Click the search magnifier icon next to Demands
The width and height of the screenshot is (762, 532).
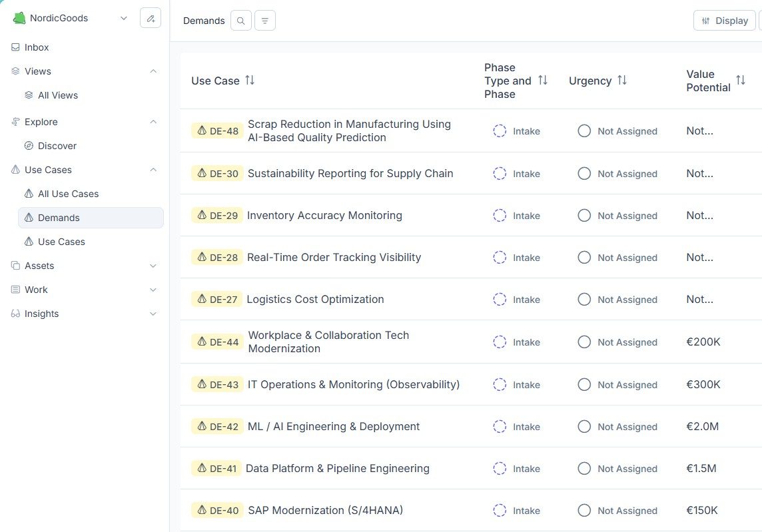[x=241, y=21]
